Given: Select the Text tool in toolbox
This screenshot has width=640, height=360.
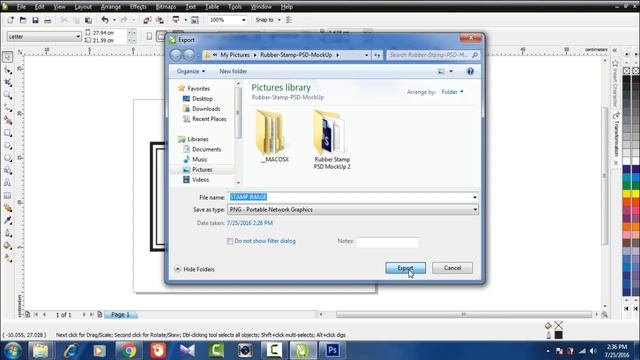Looking at the screenshot, I should (x=7, y=183).
